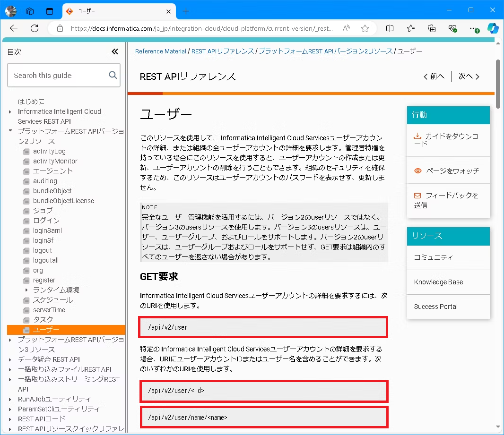The height and width of the screenshot is (435, 504).
Task: Expand Informatica Intelligent Cloud Services REST API node
Action: [x=10, y=112]
